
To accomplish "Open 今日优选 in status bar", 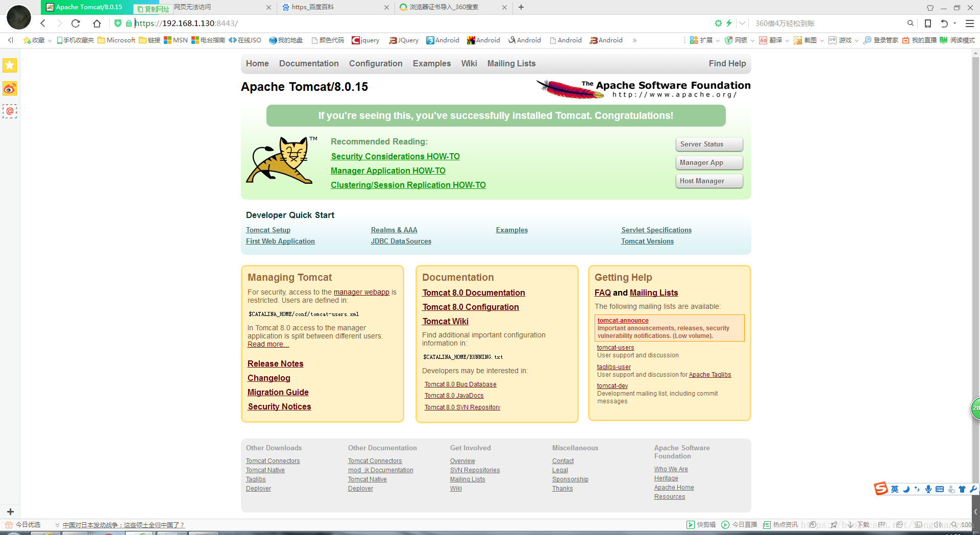I will tap(22, 524).
